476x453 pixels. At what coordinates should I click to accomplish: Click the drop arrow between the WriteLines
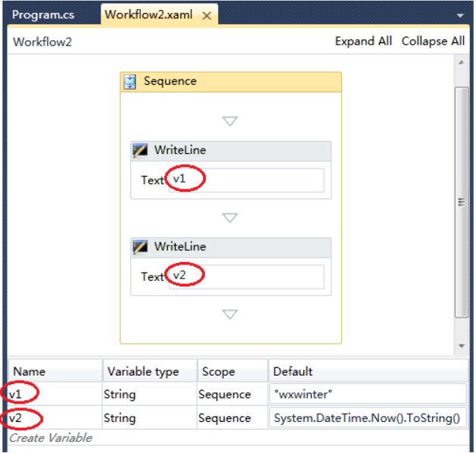coord(230,217)
